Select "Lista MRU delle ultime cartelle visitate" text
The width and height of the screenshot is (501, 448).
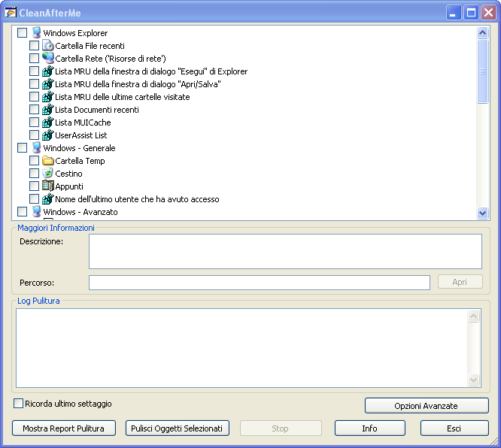(x=123, y=97)
